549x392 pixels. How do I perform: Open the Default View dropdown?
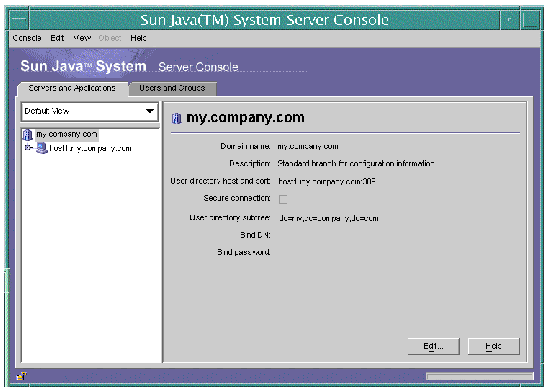point(90,112)
